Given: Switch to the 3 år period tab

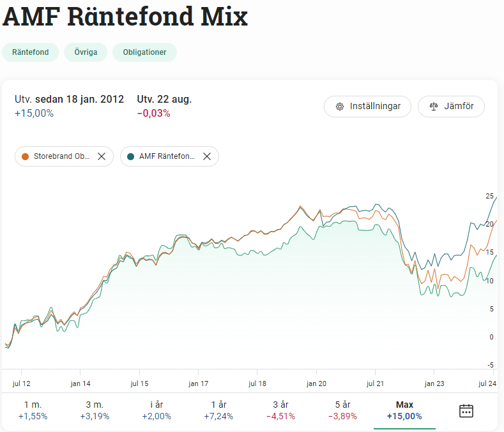Looking at the screenshot, I should (x=280, y=410).
